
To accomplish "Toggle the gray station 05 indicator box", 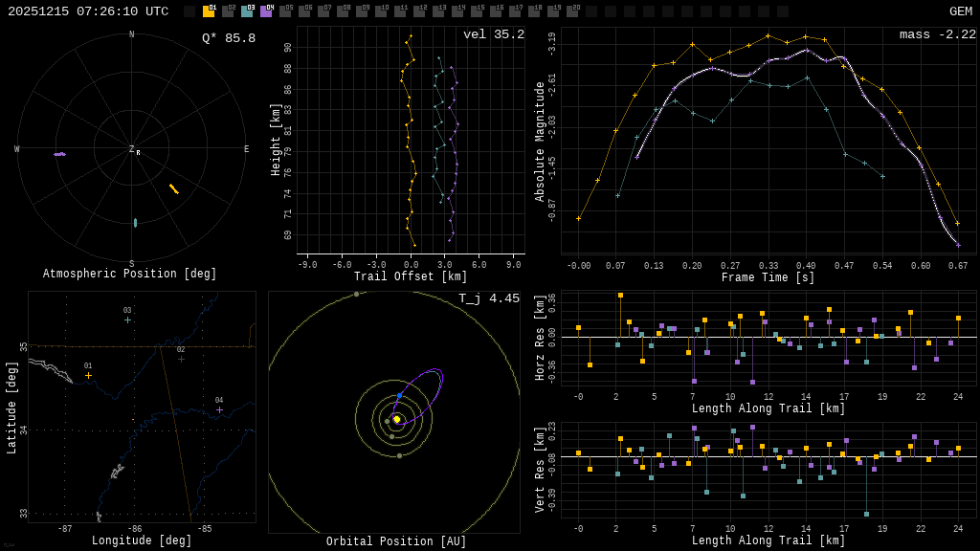I will click(x=285, y=11).
